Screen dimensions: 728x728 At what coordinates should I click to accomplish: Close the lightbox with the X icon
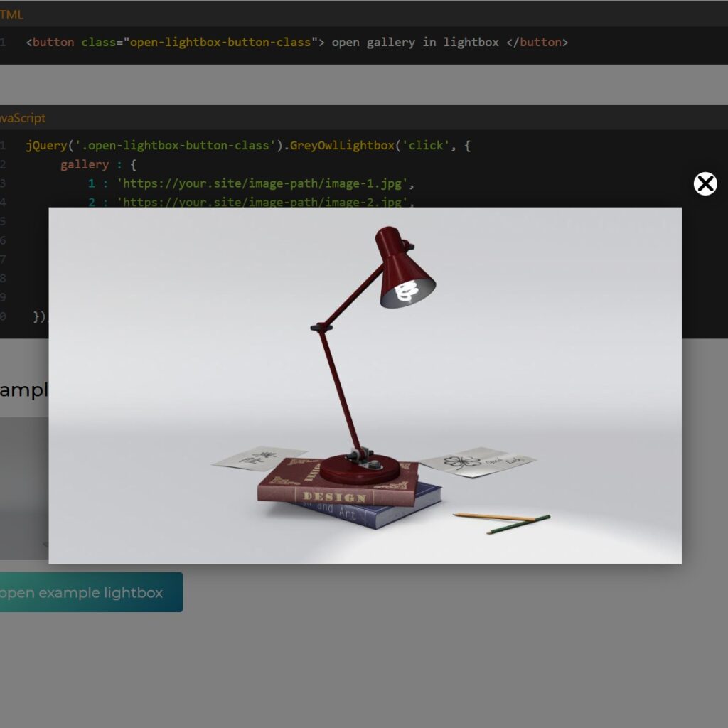tap(705, 184)
